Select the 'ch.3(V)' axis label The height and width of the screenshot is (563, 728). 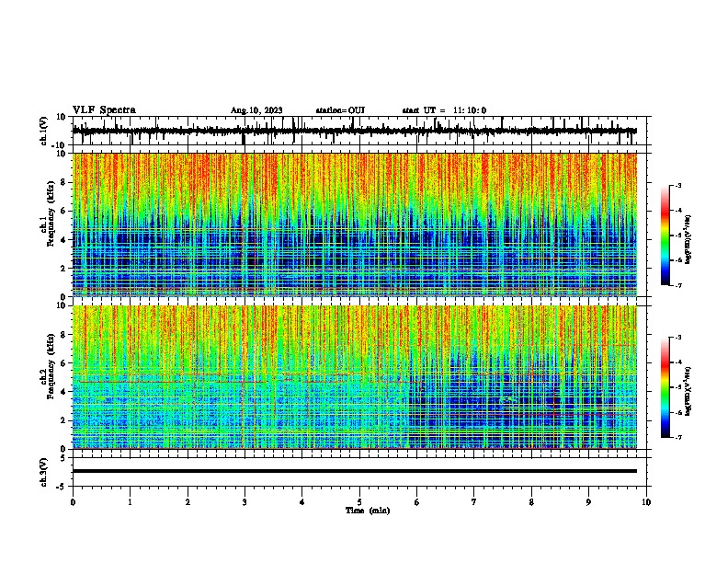tap(43, 472)
